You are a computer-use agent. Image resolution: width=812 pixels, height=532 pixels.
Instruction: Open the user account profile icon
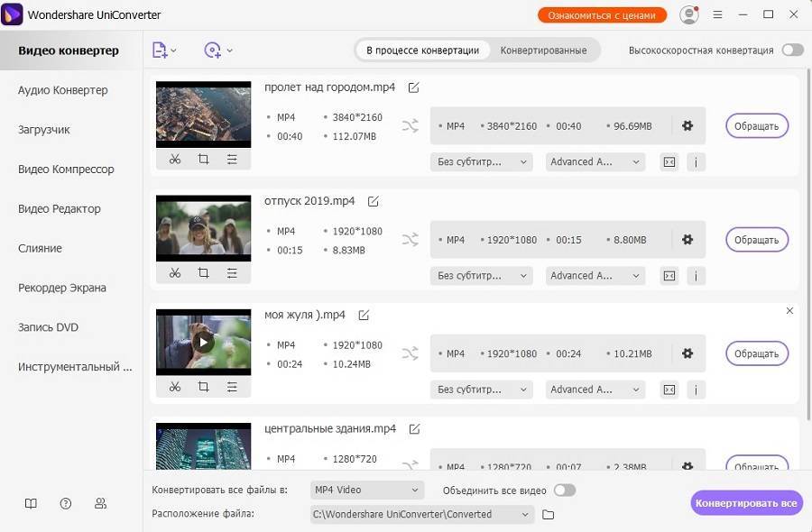(689, 15)
